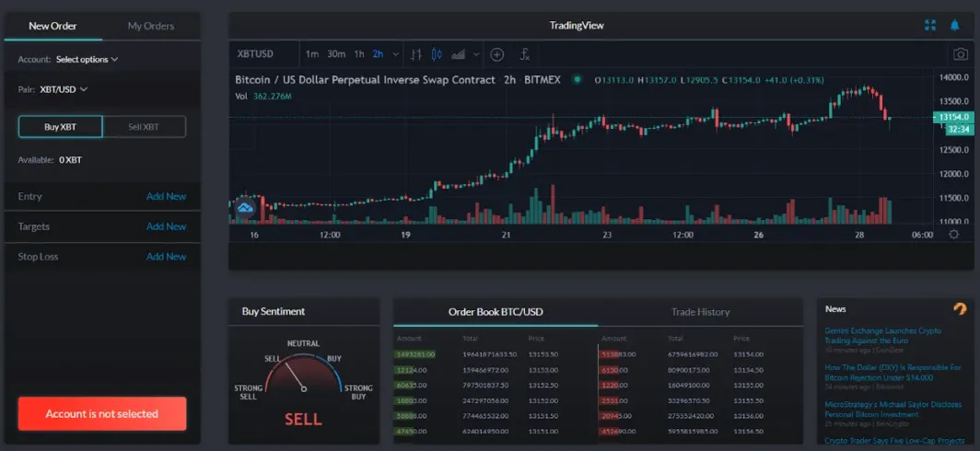Click the green market status dot

(577, 80)
